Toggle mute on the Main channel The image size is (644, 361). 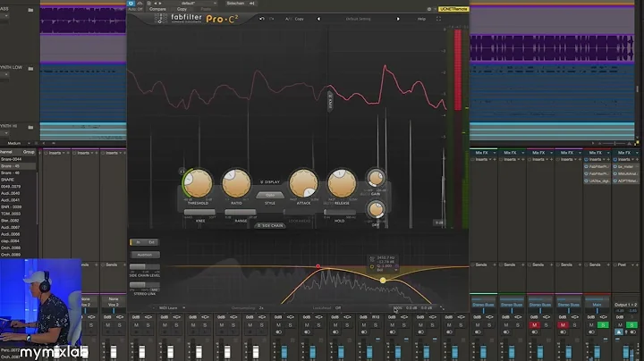(x=591, y=325)
